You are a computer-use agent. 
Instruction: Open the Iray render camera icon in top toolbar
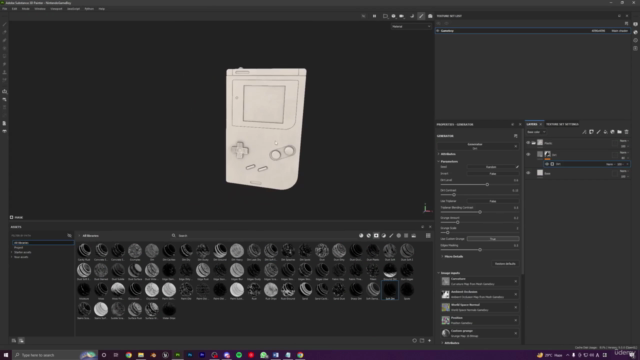pos(430,16)
